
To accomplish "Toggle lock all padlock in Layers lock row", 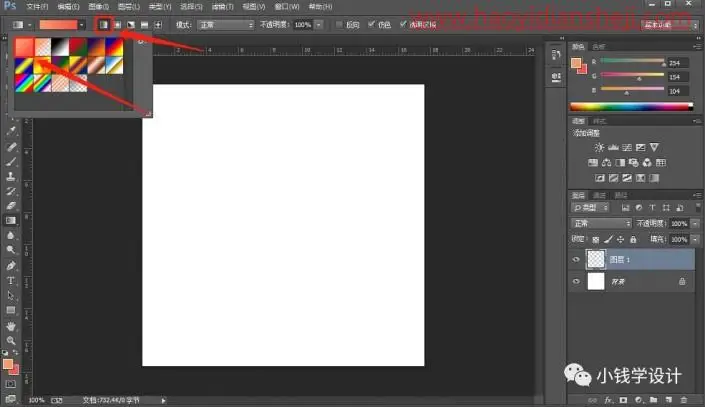I will pos(633,239).
